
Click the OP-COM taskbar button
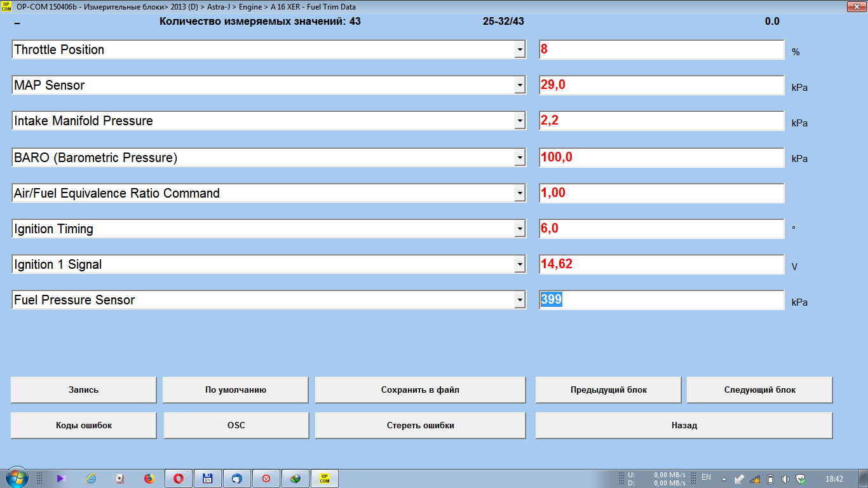pyautogui.click(x=325, y=478)
